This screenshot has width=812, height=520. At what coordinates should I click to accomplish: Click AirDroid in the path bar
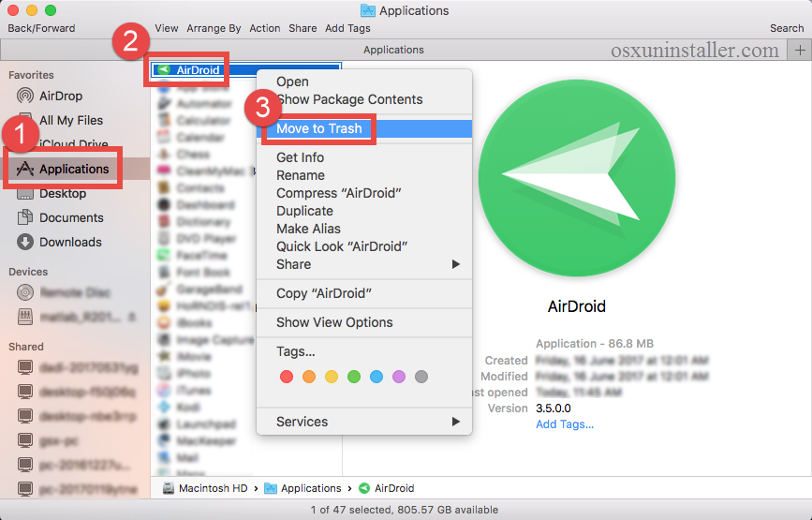pyautogui.click(x=394, y=488)
